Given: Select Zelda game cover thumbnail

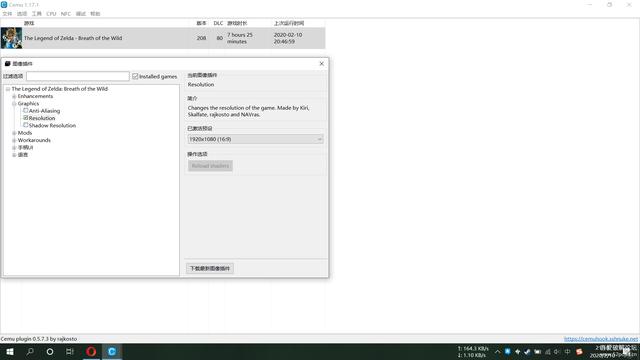Looking at the screenshot, I should [11, 38].
